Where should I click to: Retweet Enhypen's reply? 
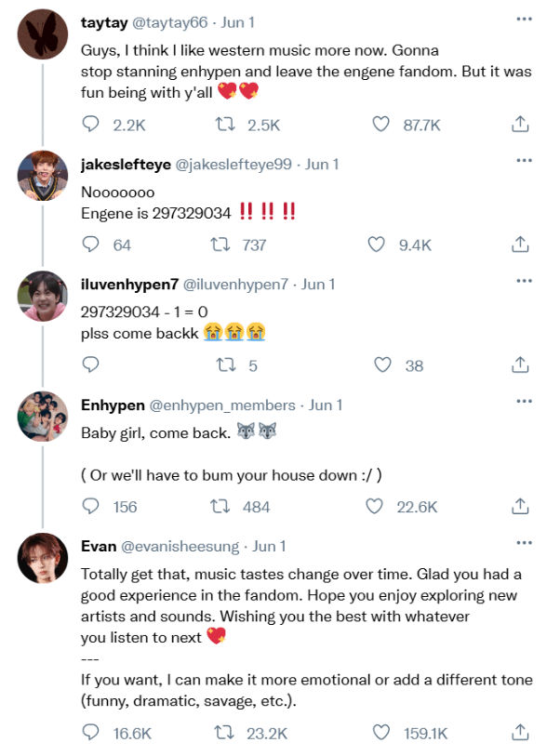(222, 506)
